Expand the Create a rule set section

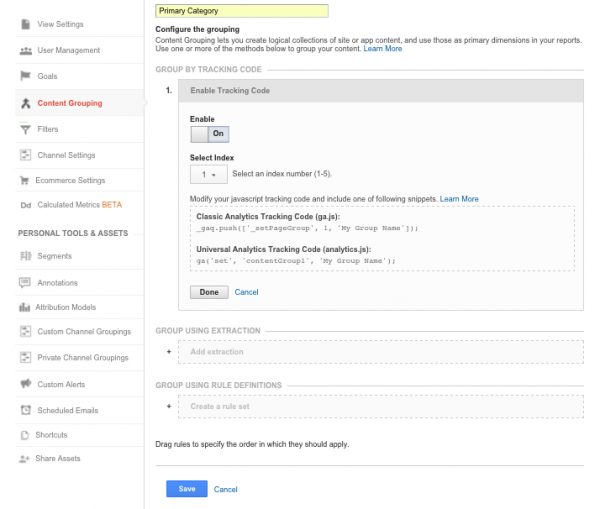tap(381, 406)
